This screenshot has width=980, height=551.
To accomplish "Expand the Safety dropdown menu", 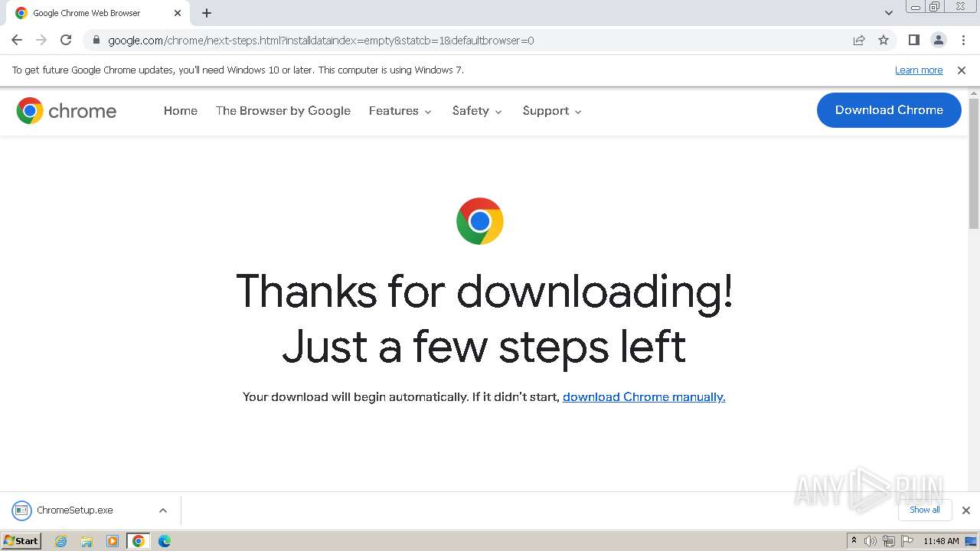I will tap(477, 111).
